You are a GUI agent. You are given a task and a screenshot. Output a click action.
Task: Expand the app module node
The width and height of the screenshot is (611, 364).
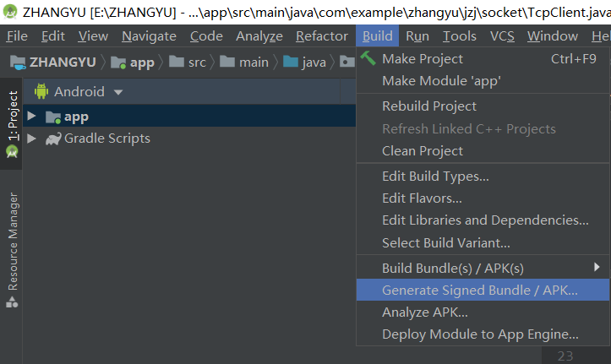[31, 116]
